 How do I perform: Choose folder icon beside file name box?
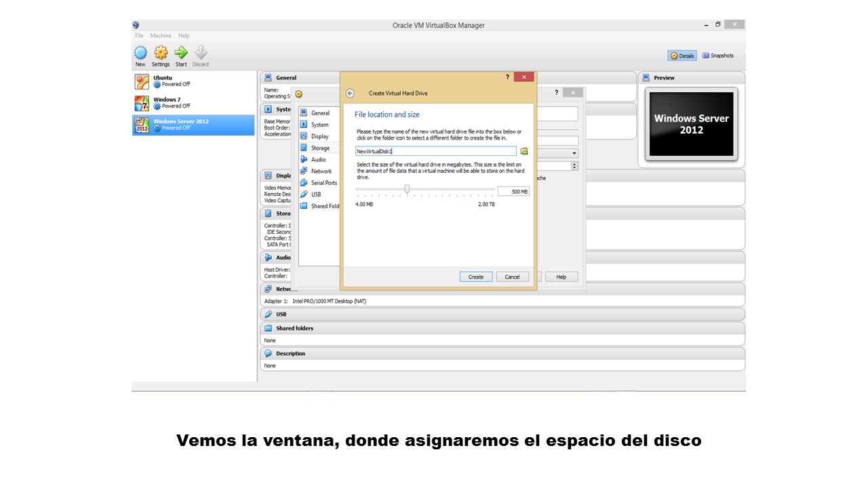(x=524, y=151)
